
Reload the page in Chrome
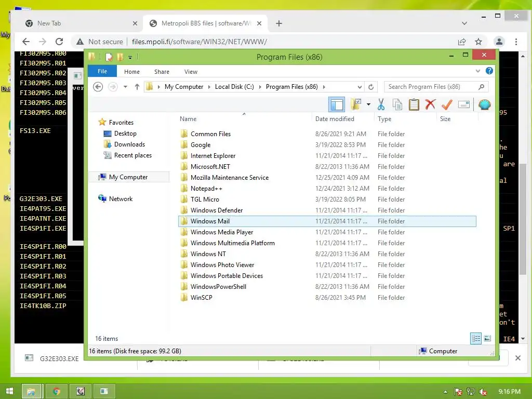tap(59, 42)
